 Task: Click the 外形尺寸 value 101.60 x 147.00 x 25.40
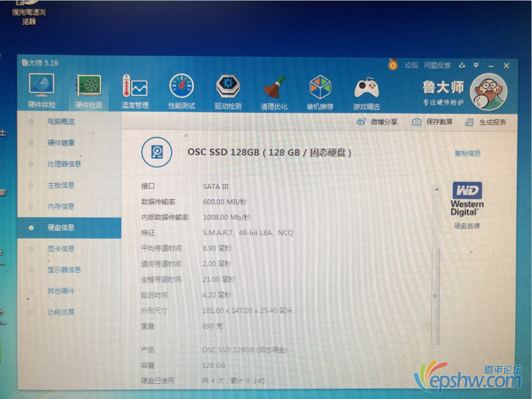(248, 310)
